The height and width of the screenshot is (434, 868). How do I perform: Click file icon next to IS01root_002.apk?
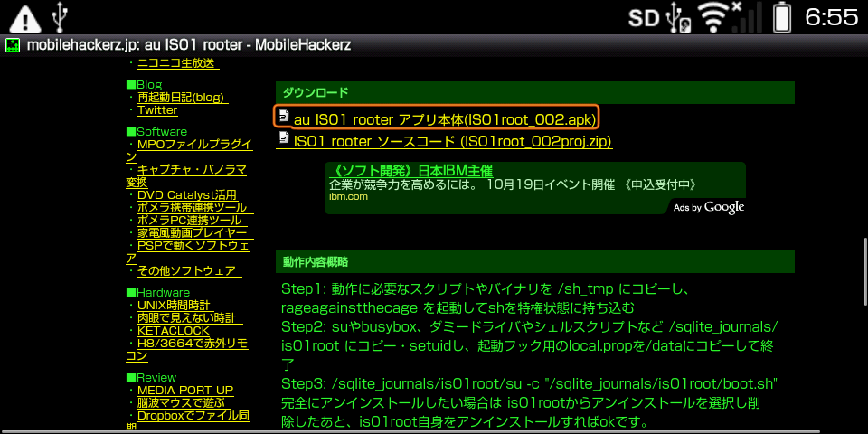(284, 115)
